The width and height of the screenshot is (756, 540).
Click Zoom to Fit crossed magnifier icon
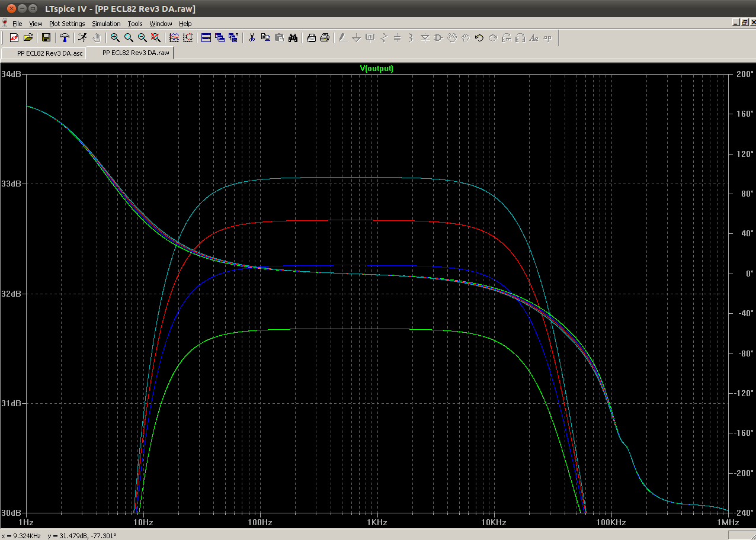point(156,38)
